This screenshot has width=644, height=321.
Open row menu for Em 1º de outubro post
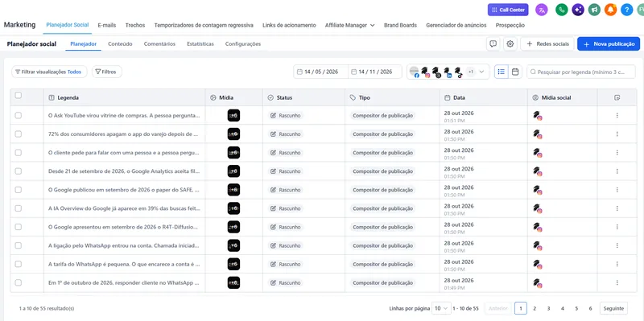(x=617, y=282)
